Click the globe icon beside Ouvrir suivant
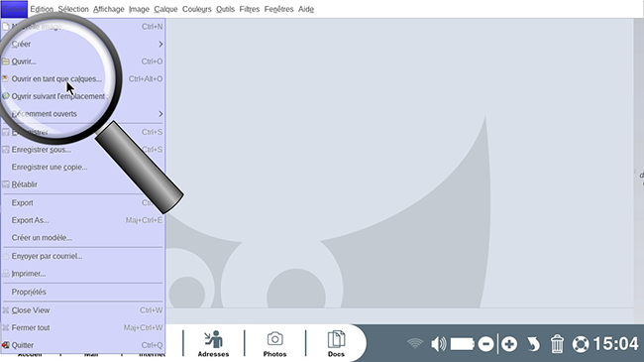The height and width of the screenshot is (362, 644). 6,96
